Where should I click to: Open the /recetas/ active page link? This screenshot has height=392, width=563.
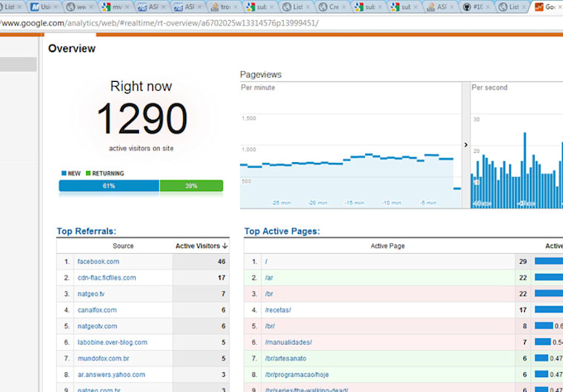[278, 310]
